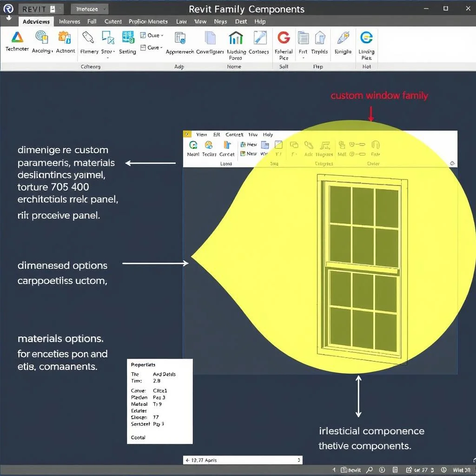The height and width of the screenshot is (476, 476).
Task: Toggle the lower switch control beside Mdl
Action: [x=359, y=154]
